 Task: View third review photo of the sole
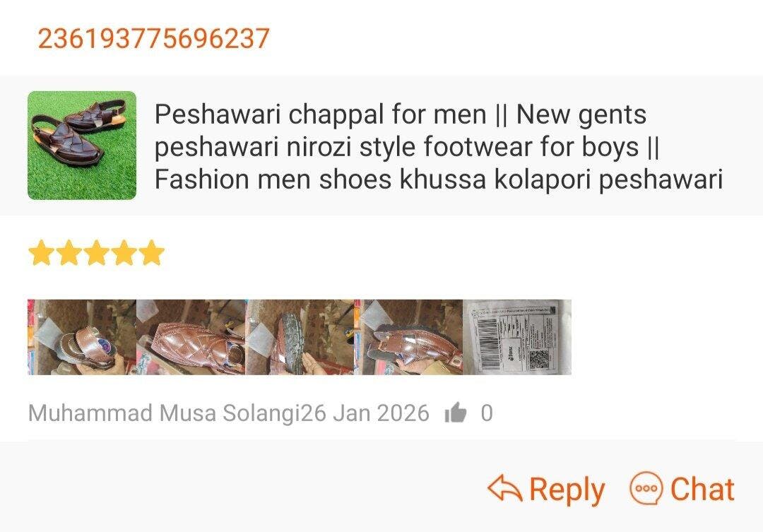(300, 337)
